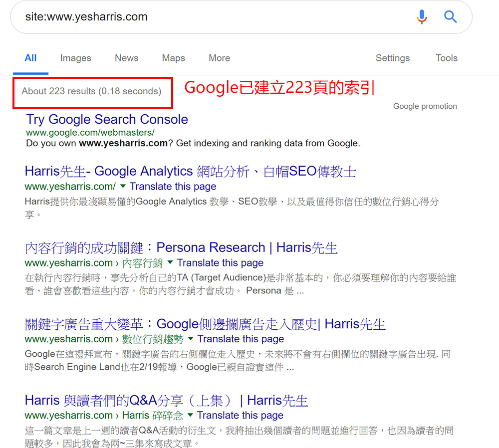The width and height of the screenshot is (499, 448).
Task: Click snippet starting '在執行內容行銷時'
Action: click(241, 284)
